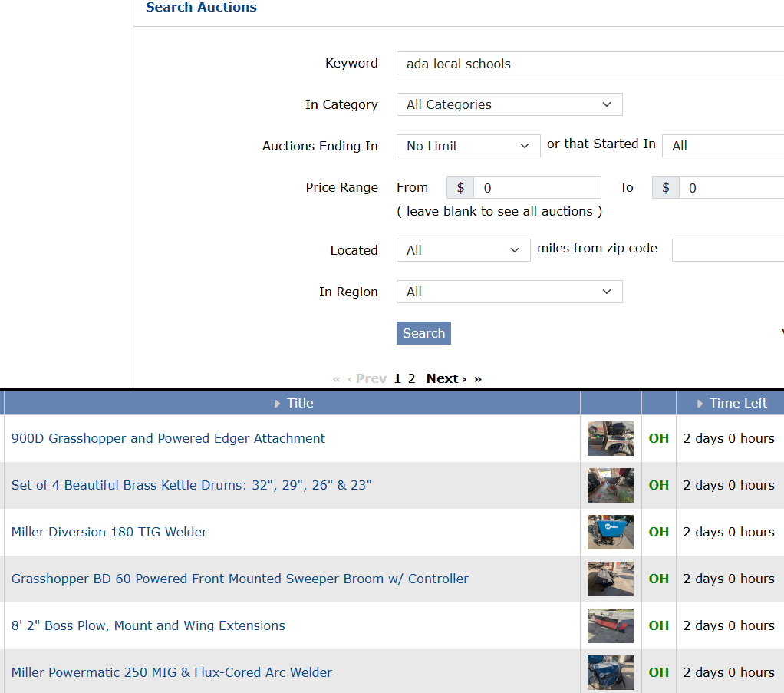Open the In Region dropdown
Screen dimensions: 784x693
(x=509, y=292)
